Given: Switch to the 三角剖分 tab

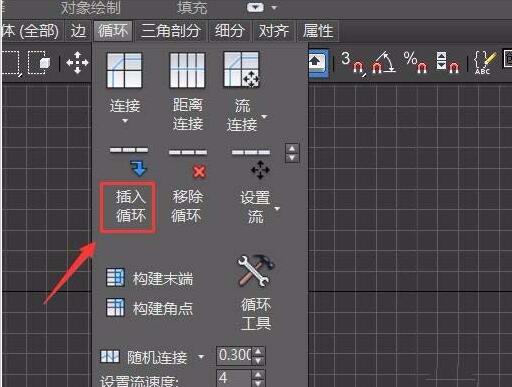Looking at the screenshot, I should pyautogui.click(x=171, y=31).
